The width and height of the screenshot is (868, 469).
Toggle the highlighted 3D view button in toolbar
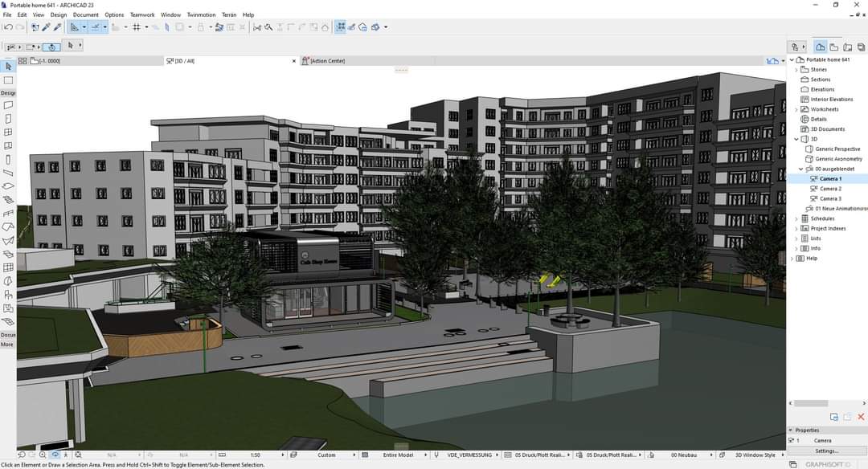341,27
